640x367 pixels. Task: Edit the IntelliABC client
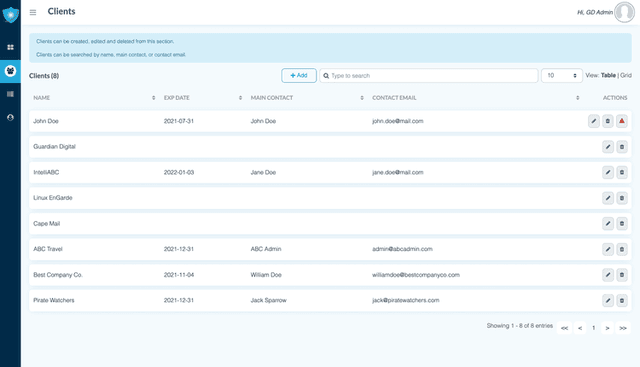click(x=608, y=172)
